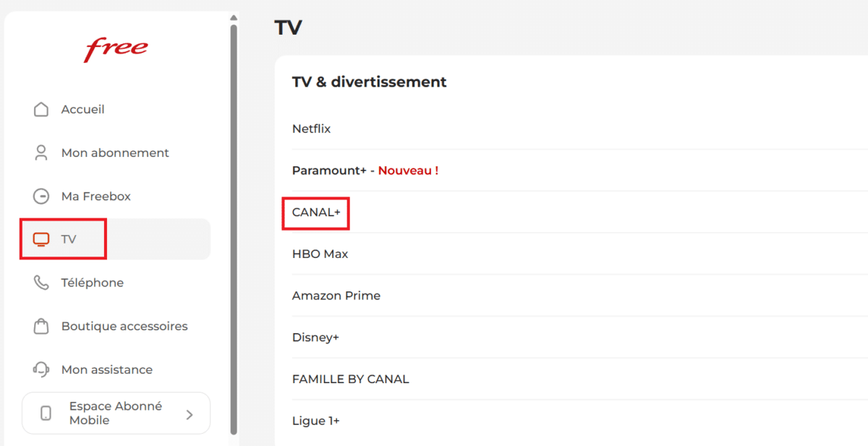Click the Accueil home icon
The image size is (868, 446).
41,108
